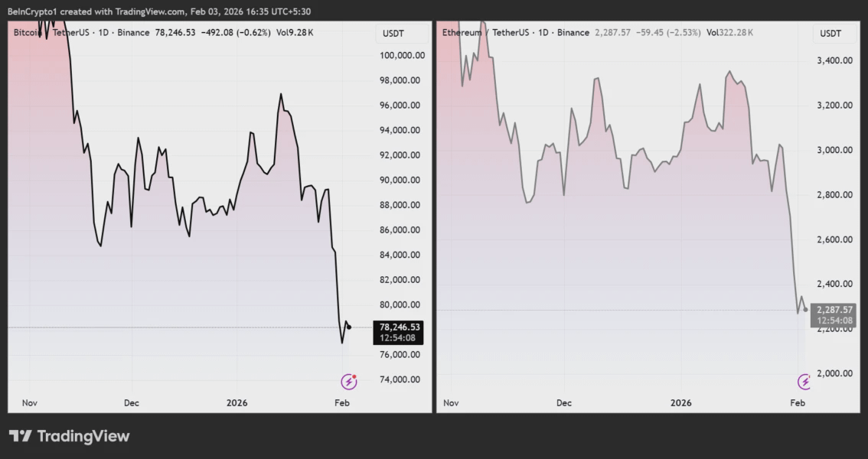Click the Binance exchange label on the Ethereum legend
Viewport: 868px width, 459px height.
pos(575,33)
